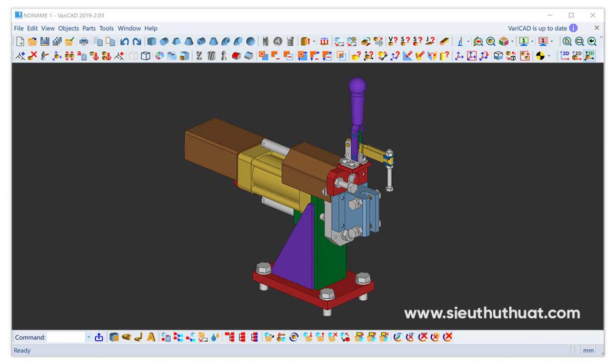Viewport: 616px width, 364px height.
Task: Open the View menu
Action: (48, 28)
